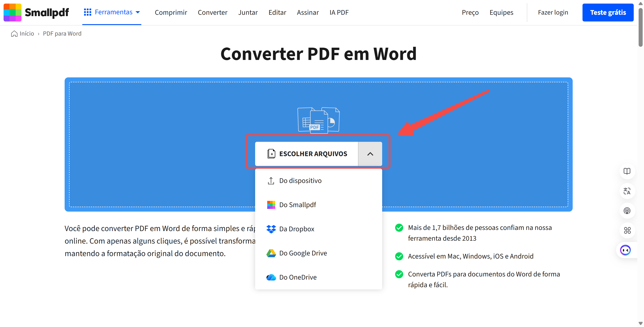The image size is (644, 327).
Task: Open the book reader sidebar icon
Action: 627,171
